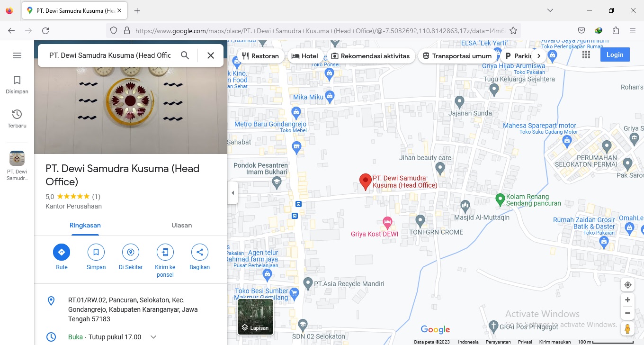Click the search magnifier icon
The image size is (644, 345).
185,55
